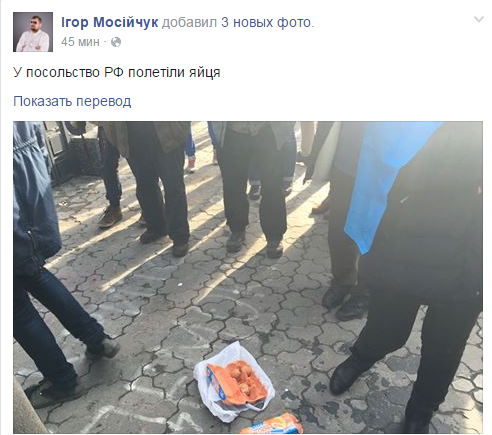Click the public globe privacy icon
Image resolution: width=492 pixels, height=435 pixels.
click(x=116, y=42)
